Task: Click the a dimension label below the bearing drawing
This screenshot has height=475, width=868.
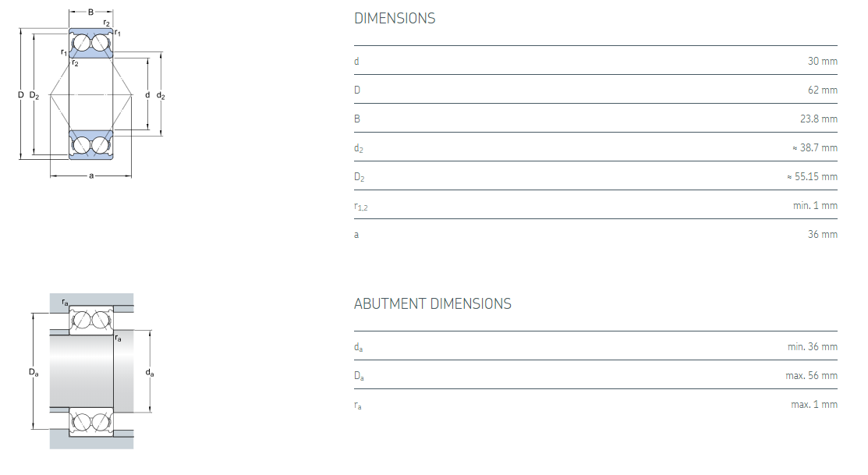Action: [91, 175]
